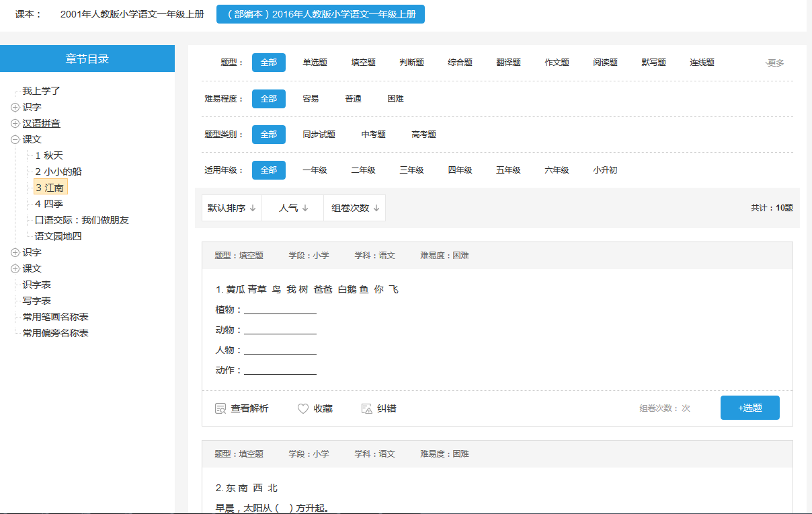Filter question type by 翻译题
This screenshot has height=514, width=812.
[x=508, y=63]
